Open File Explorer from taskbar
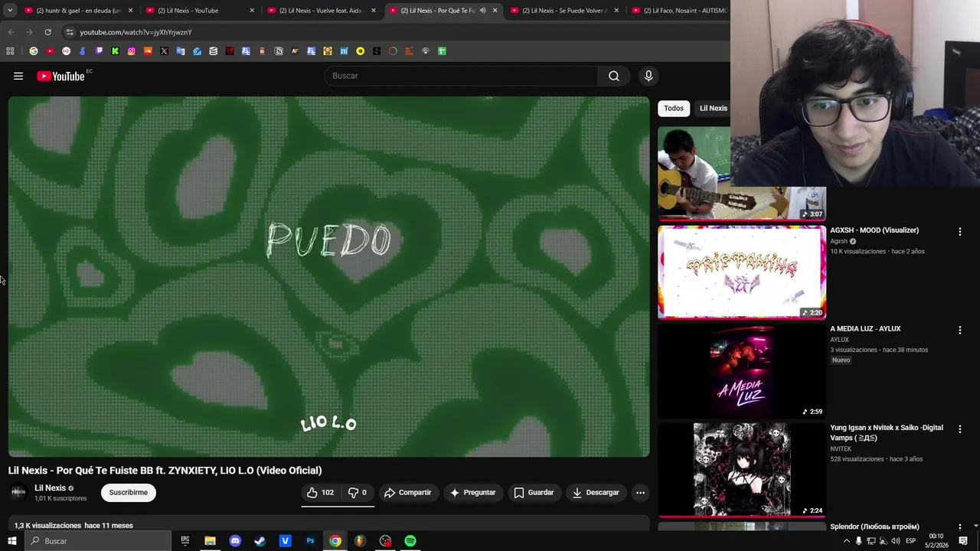The image size is (980, 551). click(210, 541)
